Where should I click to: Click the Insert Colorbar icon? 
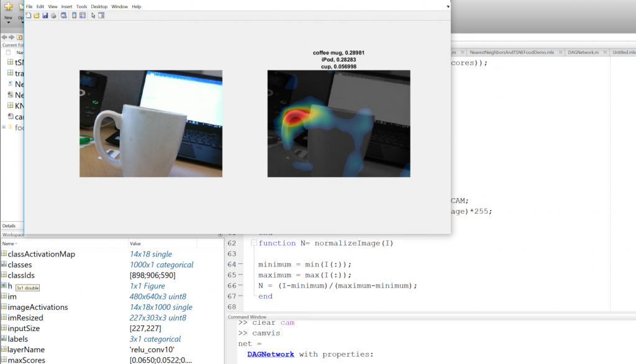(74, 16)
